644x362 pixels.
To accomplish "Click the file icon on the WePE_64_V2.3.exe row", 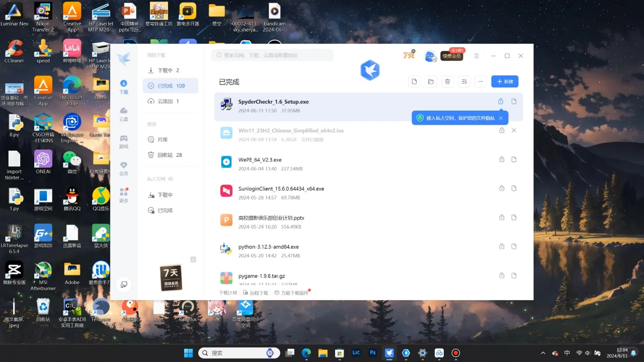I will click(x=514, y=159).
